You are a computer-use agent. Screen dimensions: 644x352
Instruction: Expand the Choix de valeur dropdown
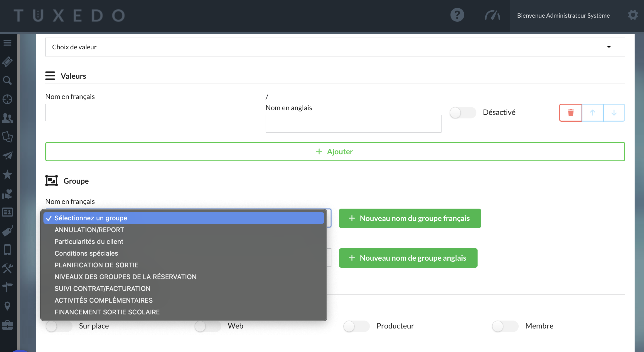335,47
